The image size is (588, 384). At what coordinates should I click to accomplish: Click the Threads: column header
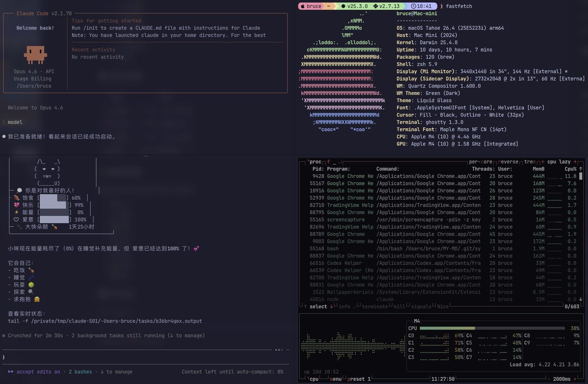click(483, 169)
